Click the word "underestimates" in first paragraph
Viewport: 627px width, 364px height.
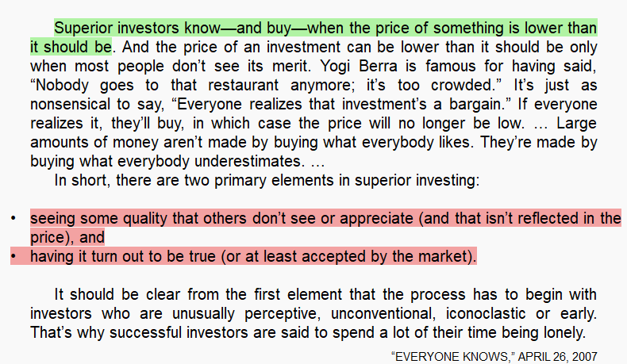point(248,161)
